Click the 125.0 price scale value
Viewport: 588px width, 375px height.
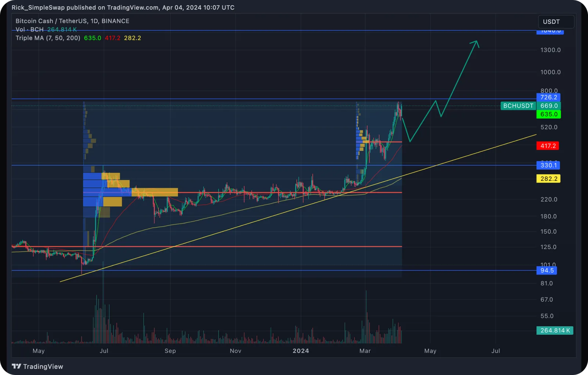(549, 247)
